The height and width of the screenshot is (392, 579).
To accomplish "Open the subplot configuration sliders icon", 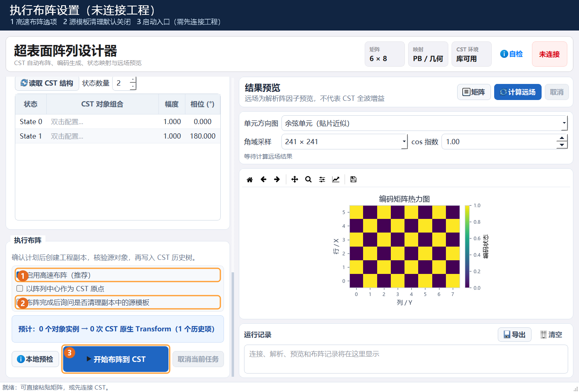I will [x=322, y=180].
